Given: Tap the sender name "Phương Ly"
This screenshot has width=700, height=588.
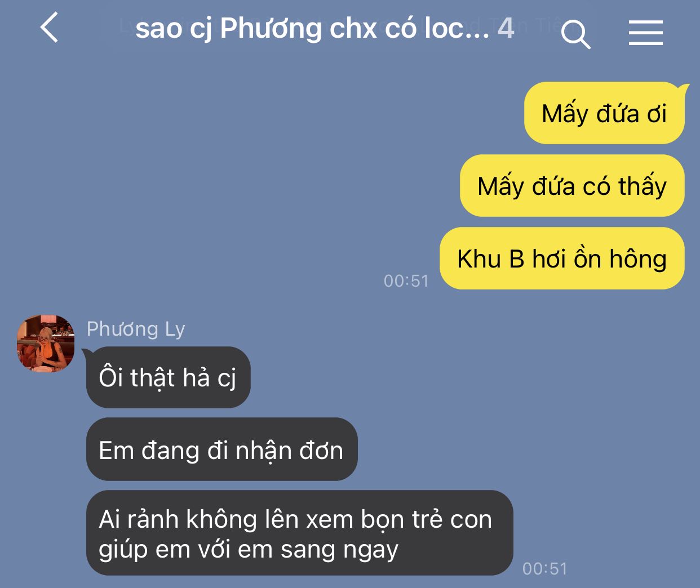Looking at the screenshot, I should [x=136, y=328].
